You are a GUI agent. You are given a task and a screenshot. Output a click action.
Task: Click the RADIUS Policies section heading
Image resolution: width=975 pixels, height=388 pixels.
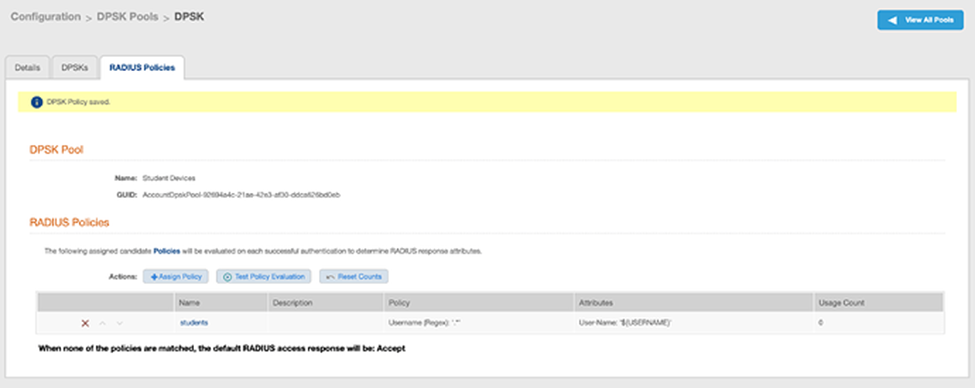pyautogui.click(x=70, y=222)
